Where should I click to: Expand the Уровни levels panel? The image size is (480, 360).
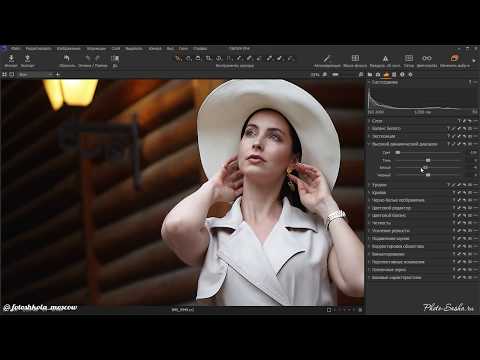coord(369,185)
